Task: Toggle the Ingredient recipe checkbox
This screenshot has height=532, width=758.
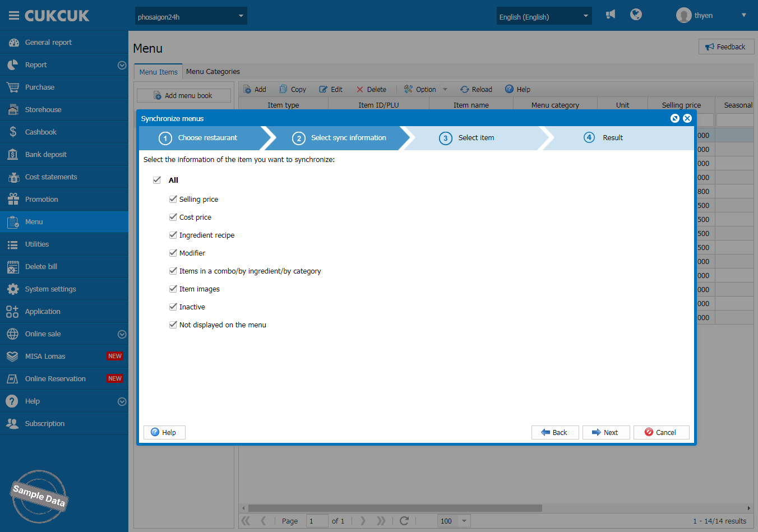Action: click(173, 235)
